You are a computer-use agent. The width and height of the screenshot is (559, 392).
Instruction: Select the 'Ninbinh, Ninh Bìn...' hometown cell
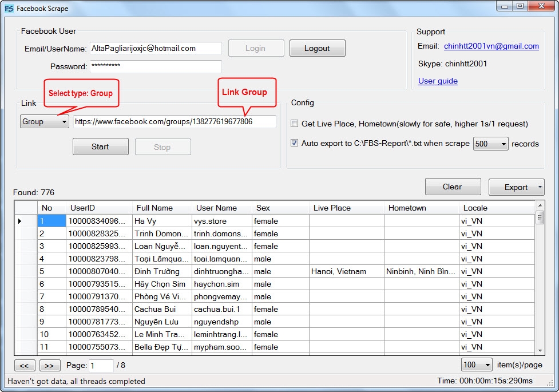(421, 271)
